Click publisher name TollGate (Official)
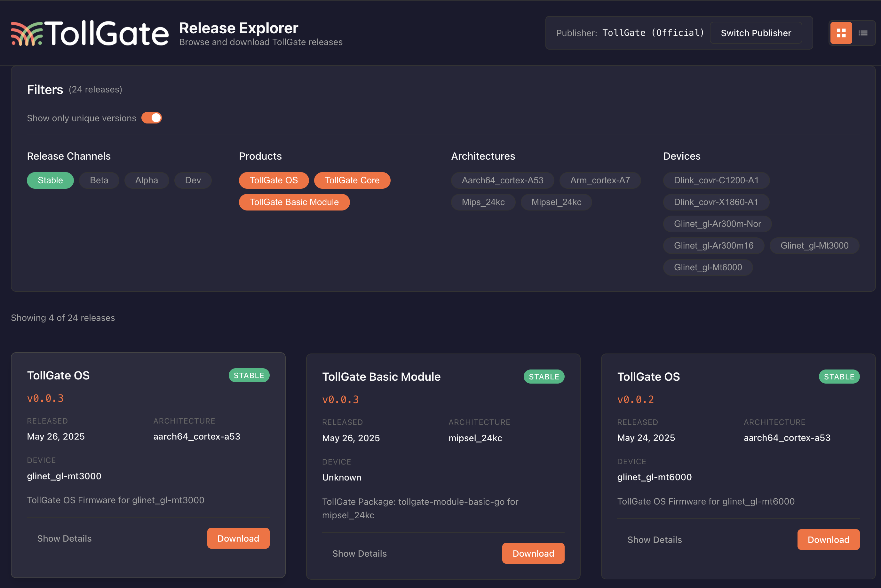The image size is (881, 588). 653,33
